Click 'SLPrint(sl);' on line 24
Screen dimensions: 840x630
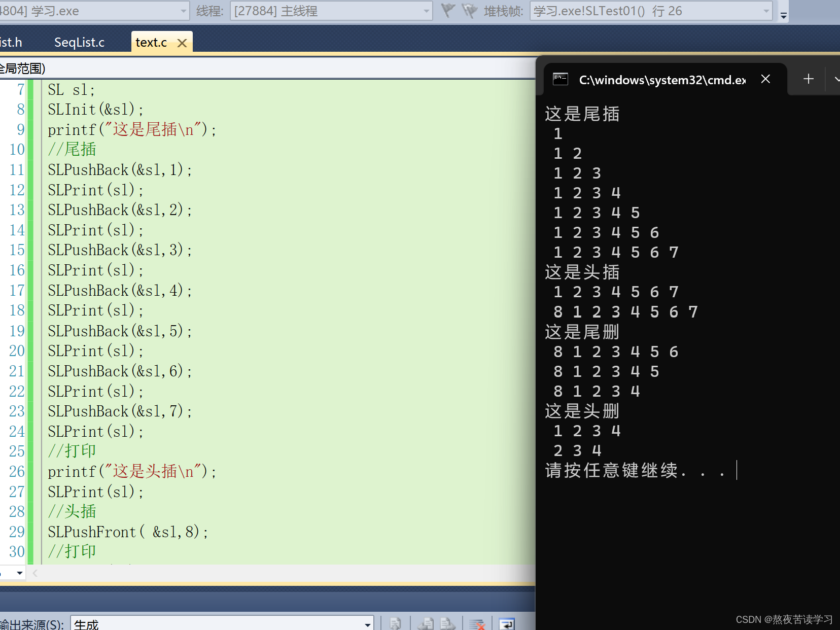95,432
